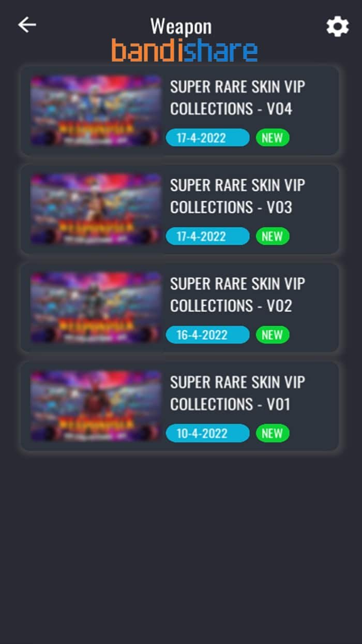Open settings via the gear icon
Viewport: 362px width, 644px height.
(x=337, y=26)
